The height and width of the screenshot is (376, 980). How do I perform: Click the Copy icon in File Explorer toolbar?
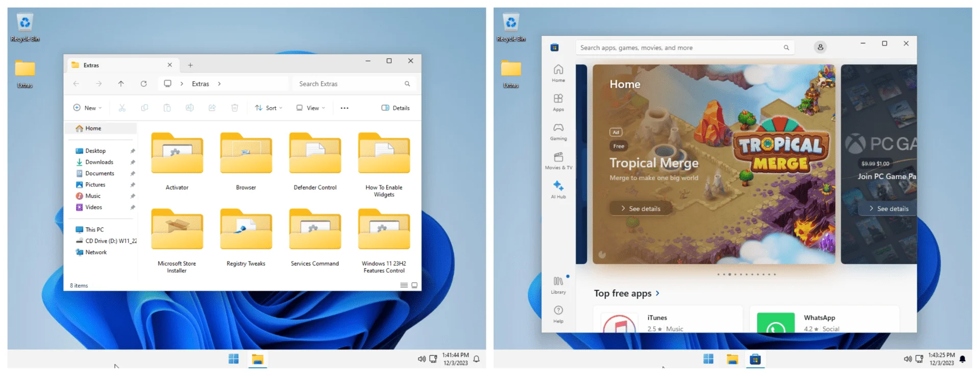[x=144, y=108]
